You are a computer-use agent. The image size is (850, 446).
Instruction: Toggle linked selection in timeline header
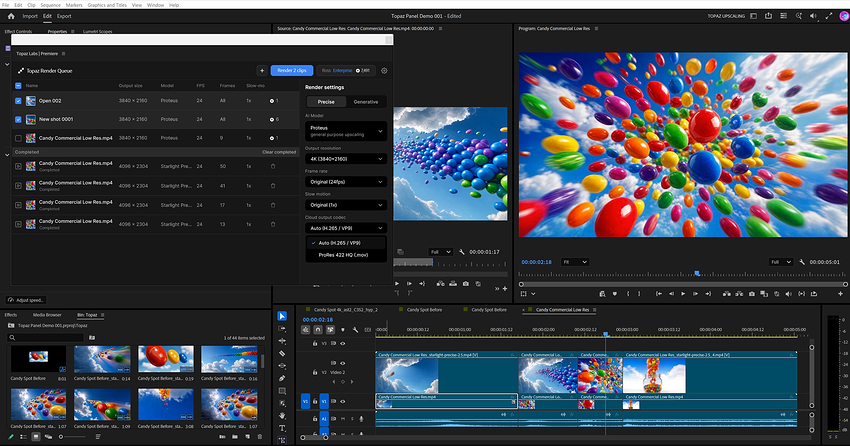[330, 329]
